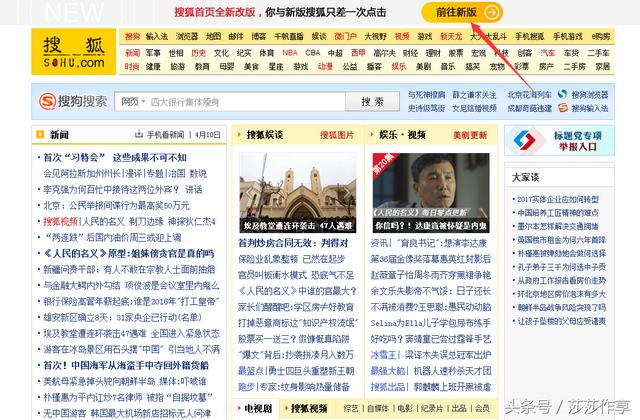Open the NBA link in navigation

289,52
